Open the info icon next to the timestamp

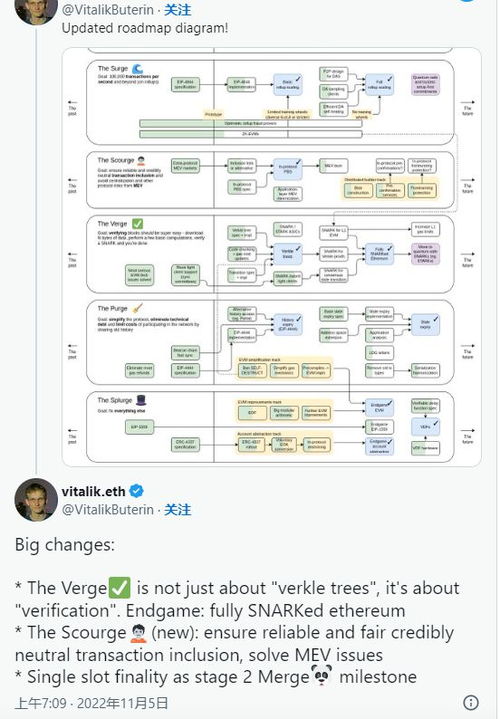(x=471, y=702)
